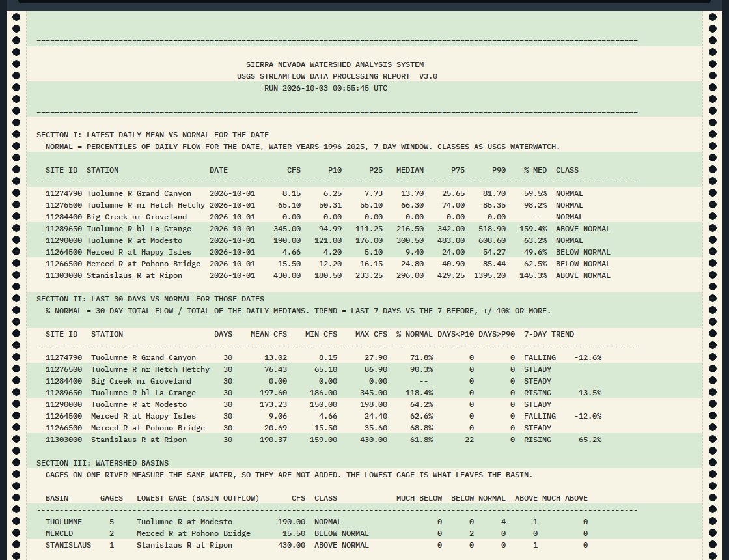The height and width of the screenshot is (560, 729).
Task: Click the MUCH BELOW column header
Action: coord(419,498)
